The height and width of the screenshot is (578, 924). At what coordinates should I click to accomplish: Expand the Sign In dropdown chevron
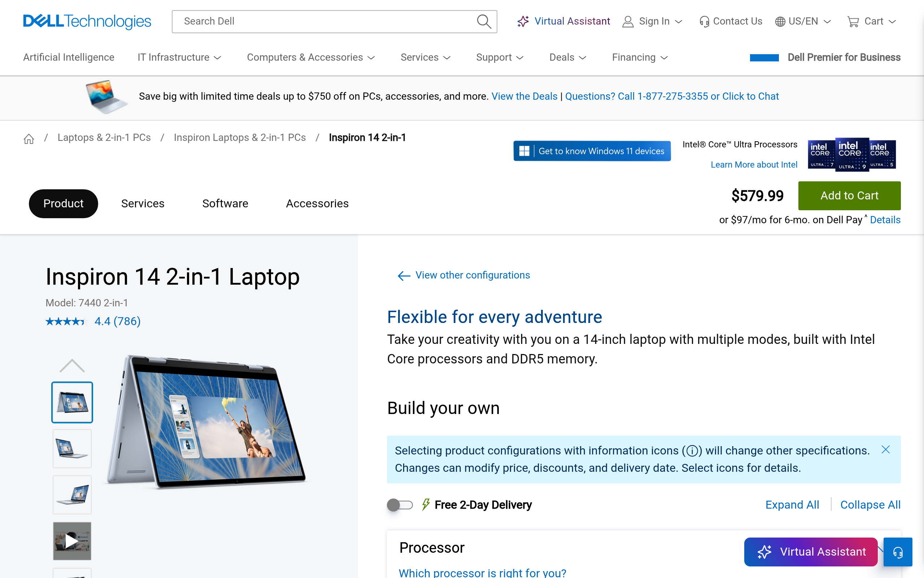(x=679, y=22)
